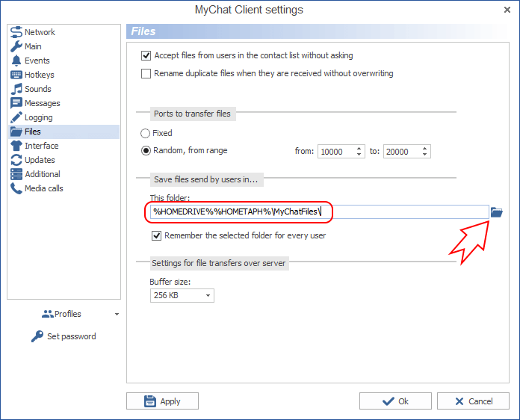This screenshot has height=420, width=520.
Task: Click the Media calls phone icon
Action: [x=16, y=188]
